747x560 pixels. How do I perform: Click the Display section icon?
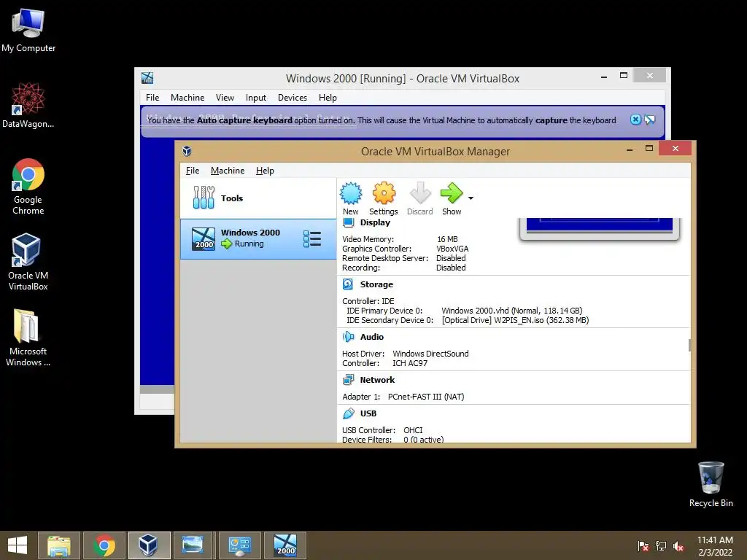348,222
